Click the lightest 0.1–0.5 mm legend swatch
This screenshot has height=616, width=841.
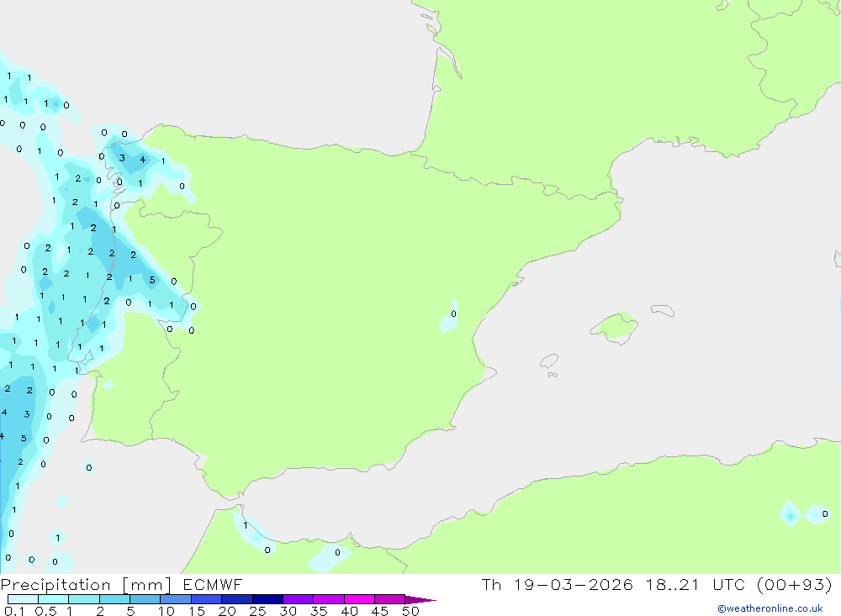[23, 599]
